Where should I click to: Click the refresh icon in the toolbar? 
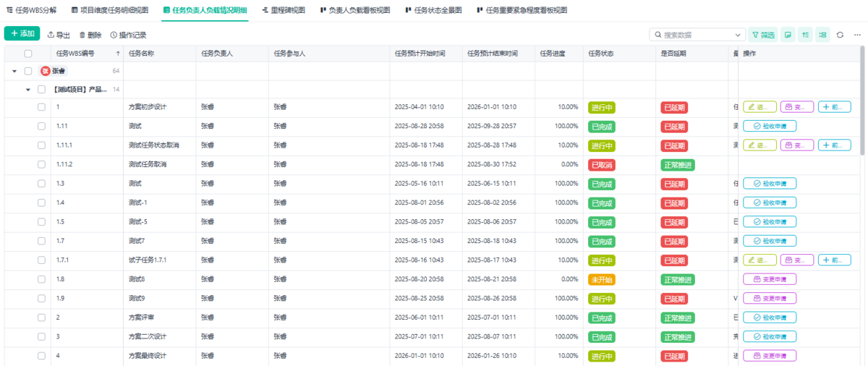pos(841,35)
